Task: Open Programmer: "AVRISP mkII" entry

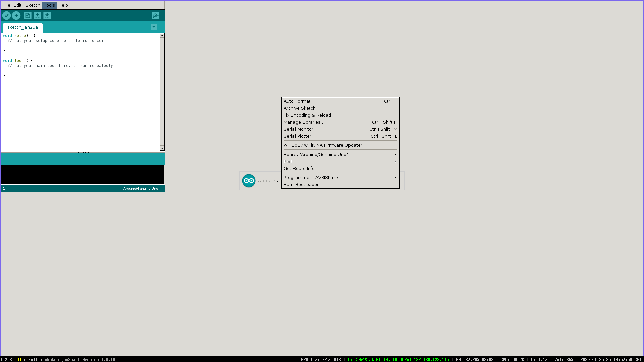Action: 340,177
